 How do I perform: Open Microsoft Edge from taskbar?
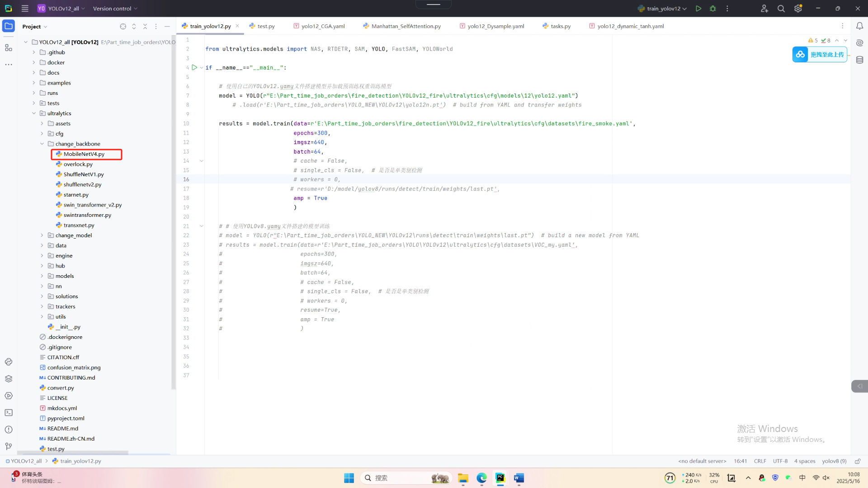point(481,478)
